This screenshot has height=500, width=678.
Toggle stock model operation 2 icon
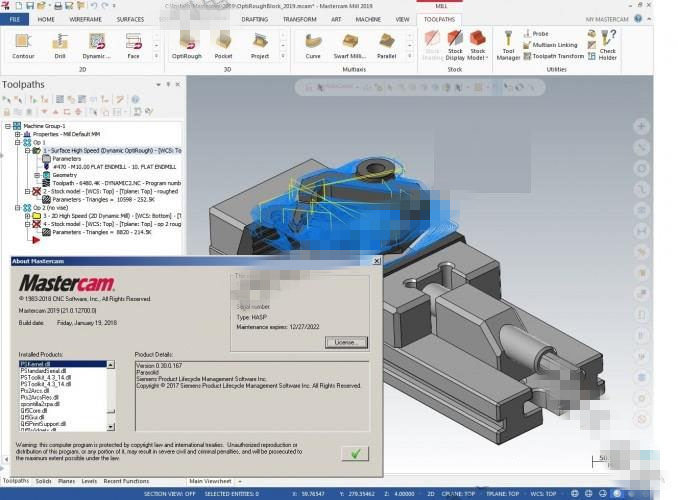click(x=36, y=190)
